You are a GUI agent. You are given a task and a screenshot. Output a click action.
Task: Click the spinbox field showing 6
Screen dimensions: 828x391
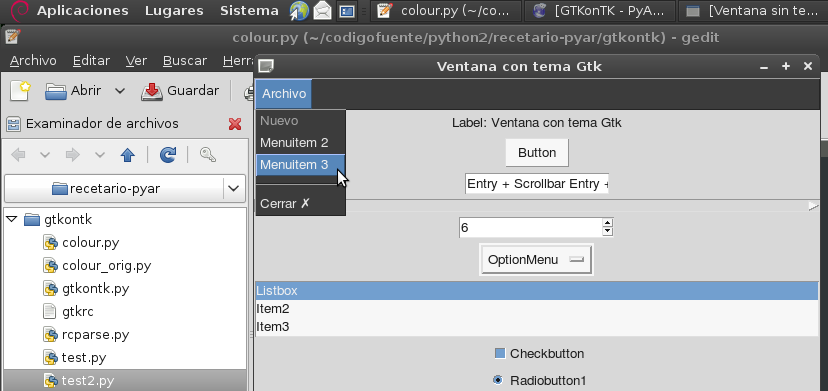tap(531, 228)
